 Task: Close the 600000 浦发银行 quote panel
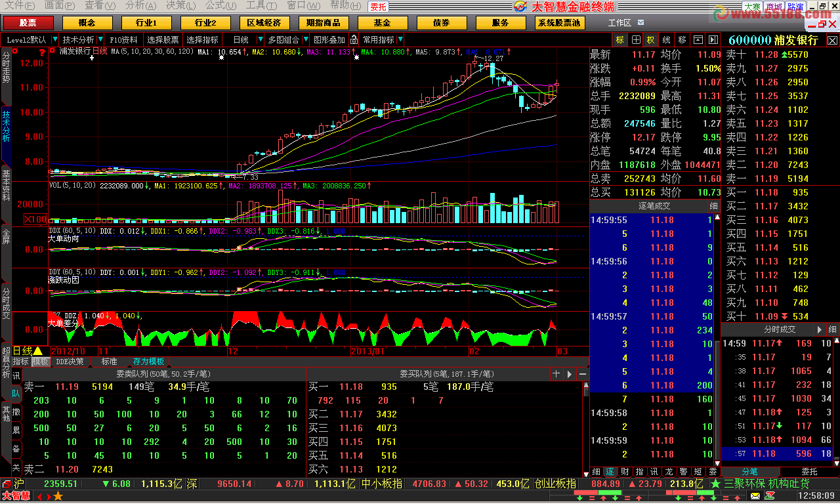(x=832, y=40)
